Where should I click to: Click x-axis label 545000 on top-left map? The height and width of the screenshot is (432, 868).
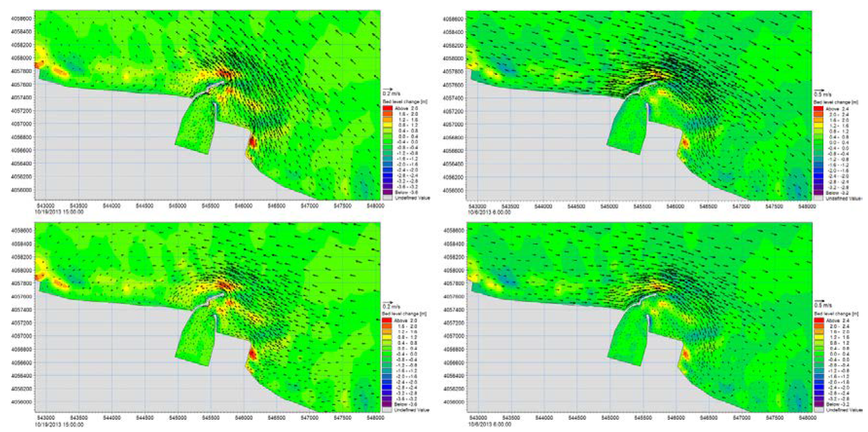(x=177, y=206)
